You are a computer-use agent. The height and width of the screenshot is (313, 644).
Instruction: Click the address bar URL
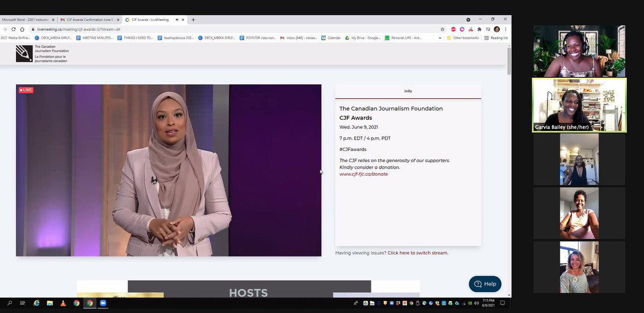pyautogui.click(x=79, y=30)
